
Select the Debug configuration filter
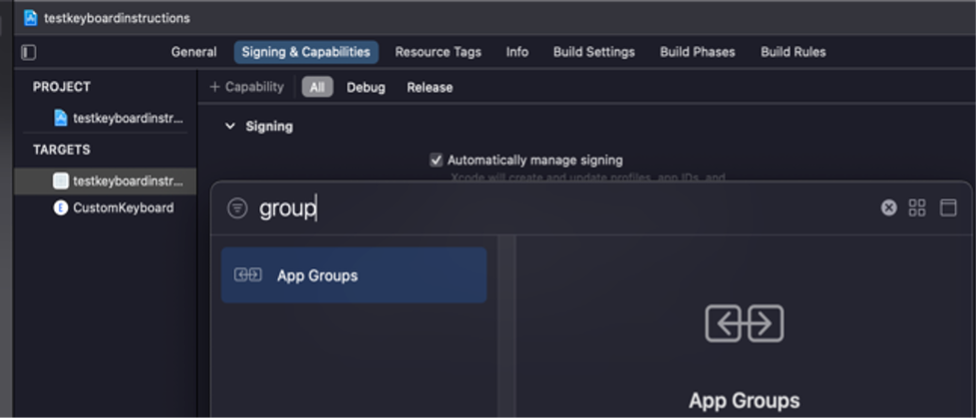pos(366,88)
